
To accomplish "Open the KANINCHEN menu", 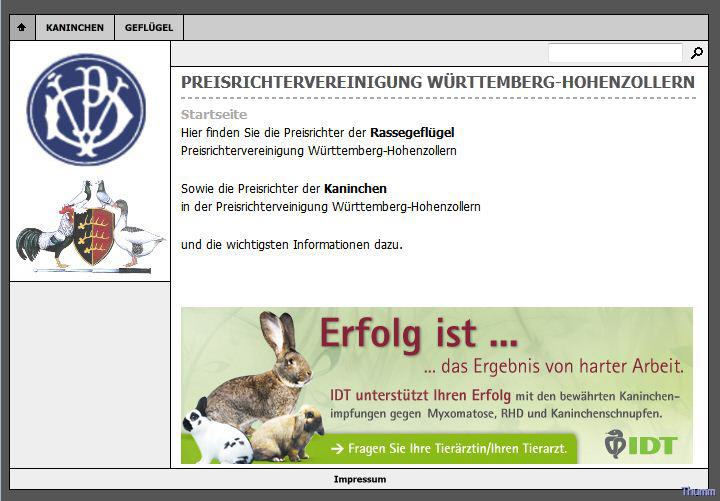I will coord(75,28).
